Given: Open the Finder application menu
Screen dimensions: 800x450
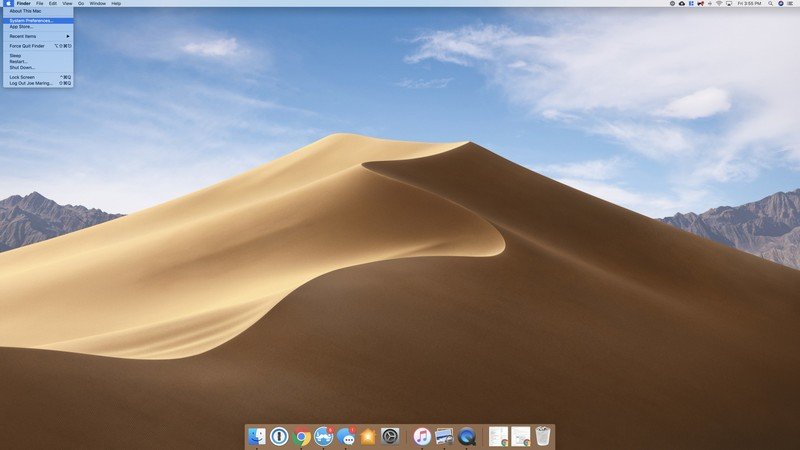Looking at the screenshot, I should click(x=23, y=3).
